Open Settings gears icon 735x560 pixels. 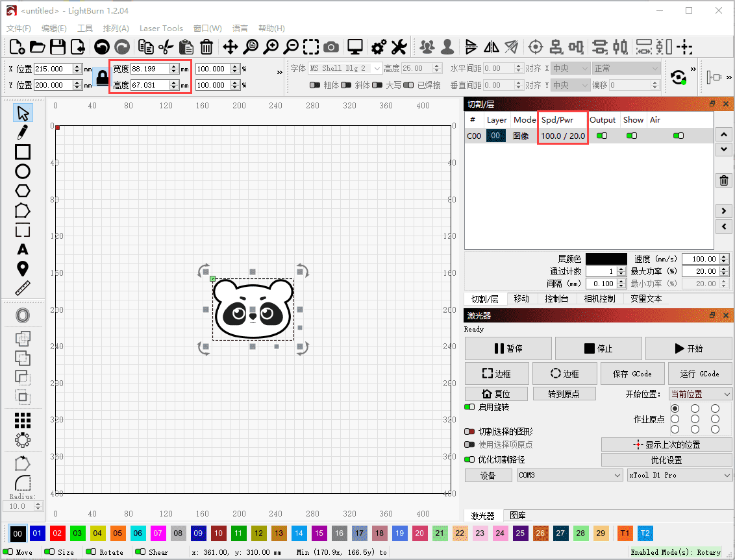379,47
